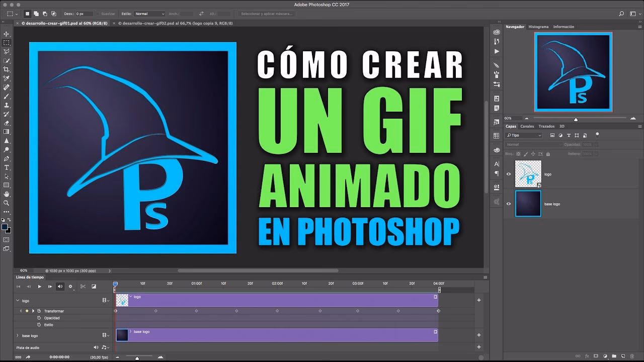Image resolution: width=644 pixels, height=362 pixels.
Task: Click the scissors split clip icon
Action: click(x=84, y=287)
